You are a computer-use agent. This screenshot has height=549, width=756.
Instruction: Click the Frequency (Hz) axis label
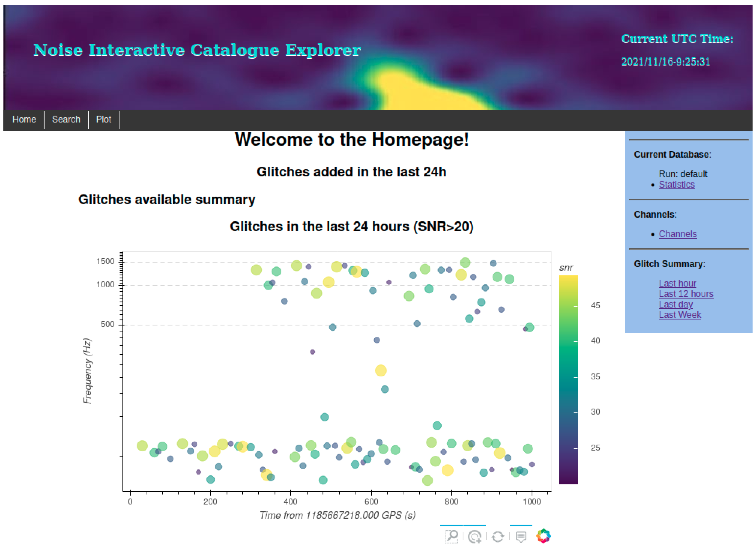(x=87, y=371)
